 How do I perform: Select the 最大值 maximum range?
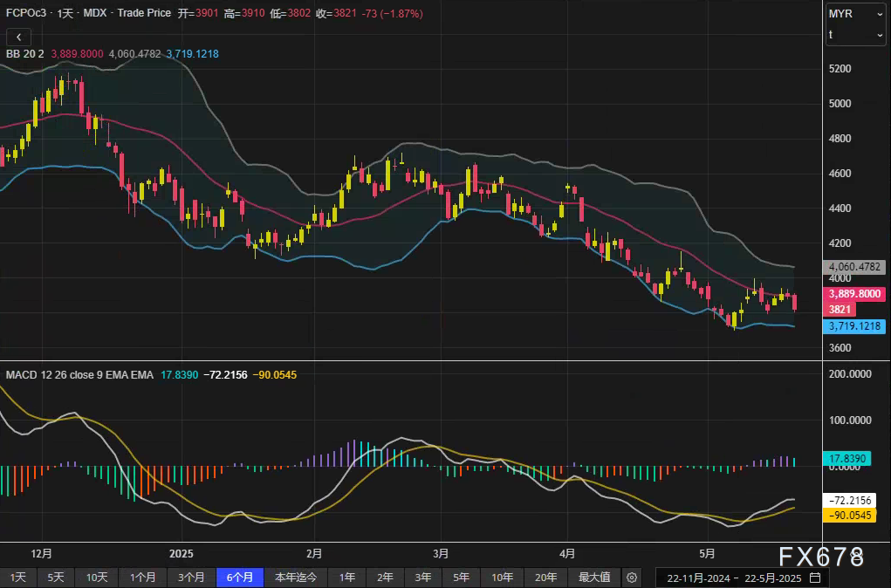593,578
